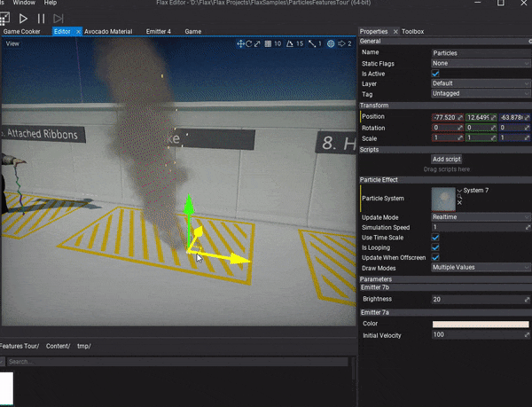
Task: Switch to the Avocado Material tab
Action: point(108,32)
